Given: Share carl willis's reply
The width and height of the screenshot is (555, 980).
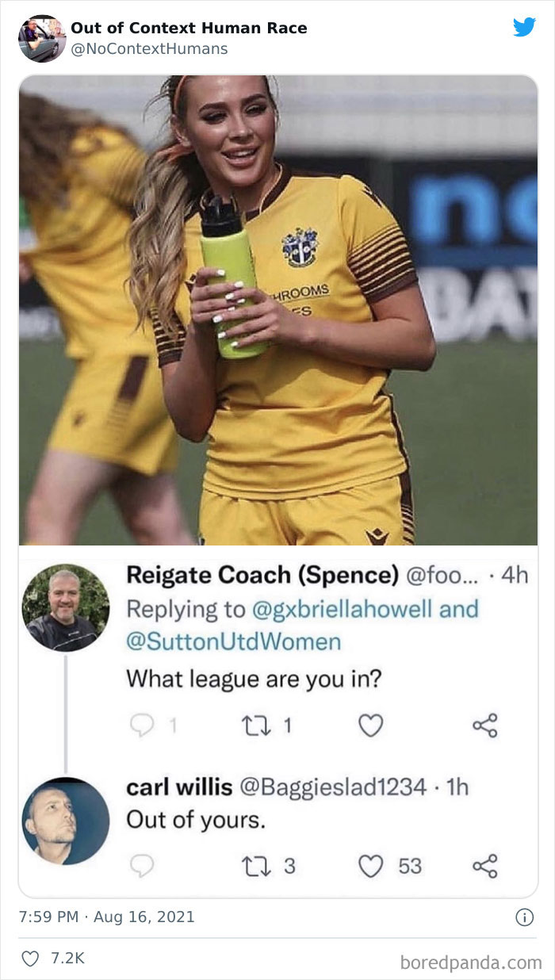Looking at the screenshot, I should (484, 867).
